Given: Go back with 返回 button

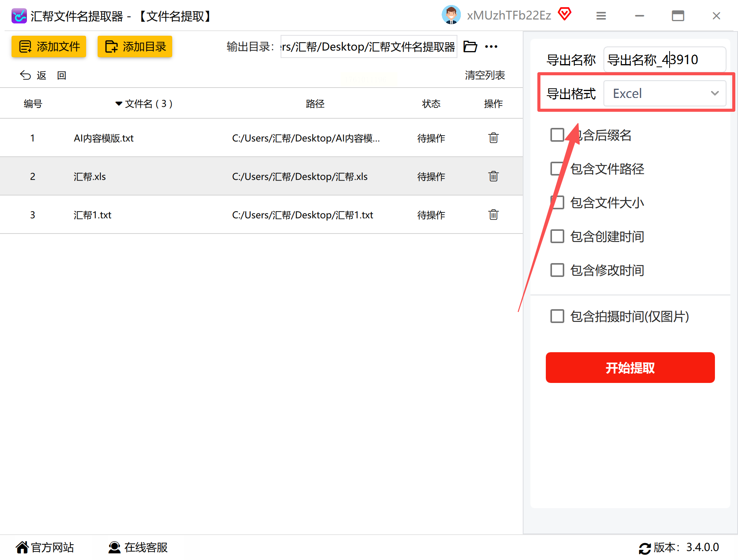Looking at the screenshot, I should pos(42,75).
